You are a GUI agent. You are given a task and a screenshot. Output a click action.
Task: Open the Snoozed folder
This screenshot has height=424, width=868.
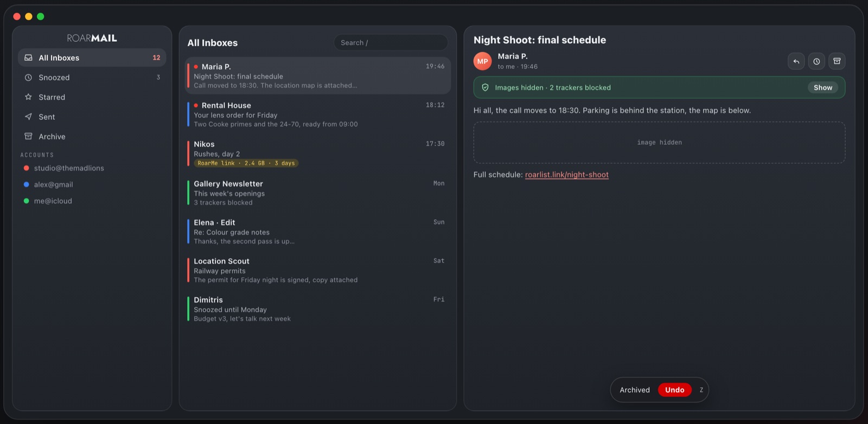92,78
